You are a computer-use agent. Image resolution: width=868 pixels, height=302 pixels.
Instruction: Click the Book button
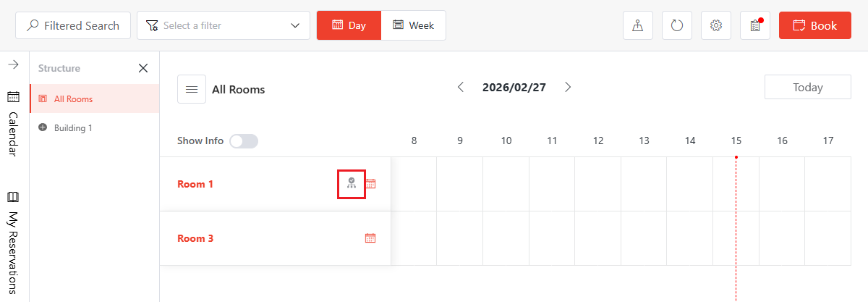815,25
